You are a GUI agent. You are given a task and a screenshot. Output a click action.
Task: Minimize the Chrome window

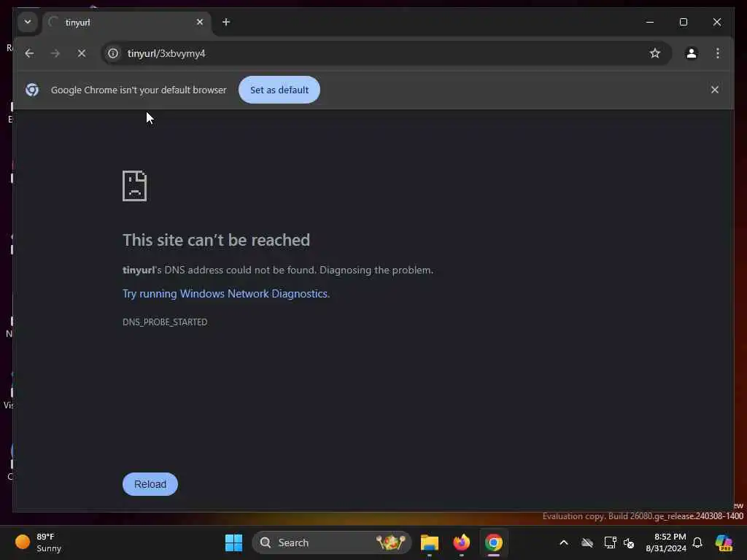pyautogui.click(x=650, y=22)
